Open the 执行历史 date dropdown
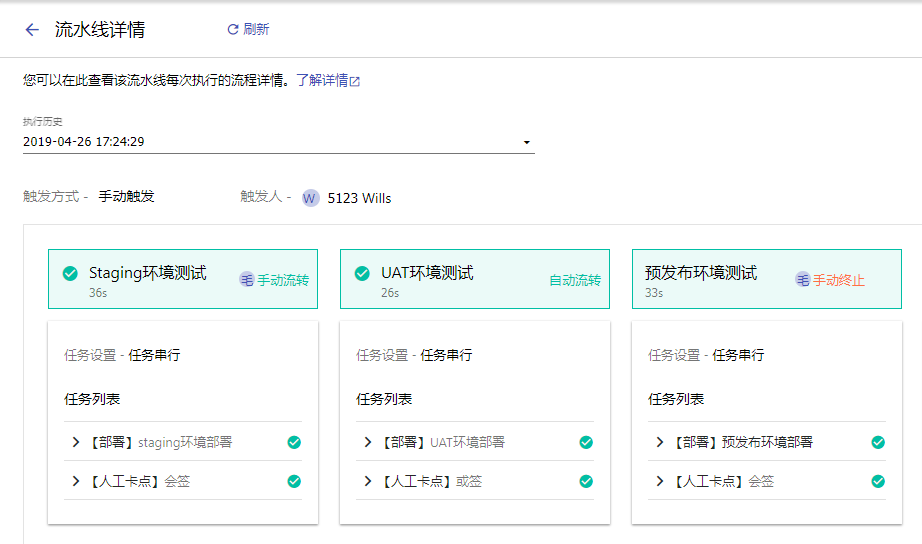 [279, 142]
